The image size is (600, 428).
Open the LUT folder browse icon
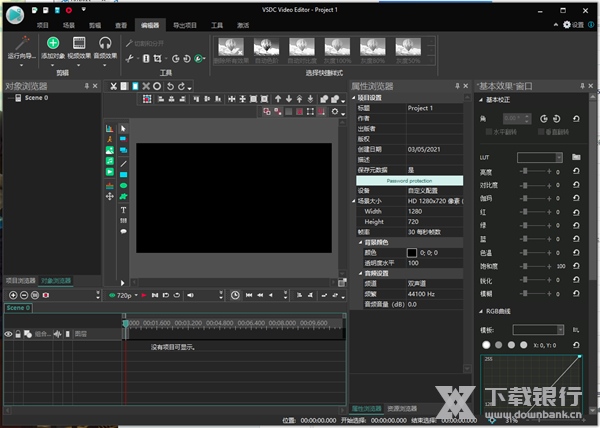coord(576,158)
